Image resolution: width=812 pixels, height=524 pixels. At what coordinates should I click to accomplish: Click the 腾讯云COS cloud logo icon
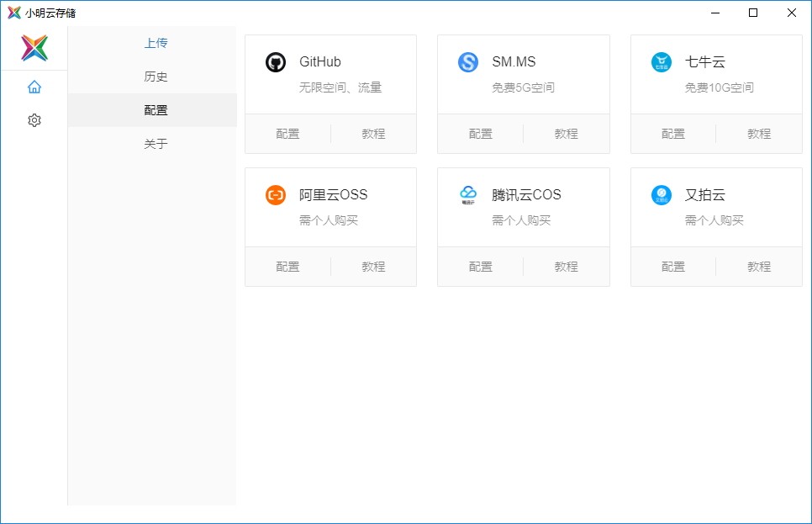click(468, 195)
